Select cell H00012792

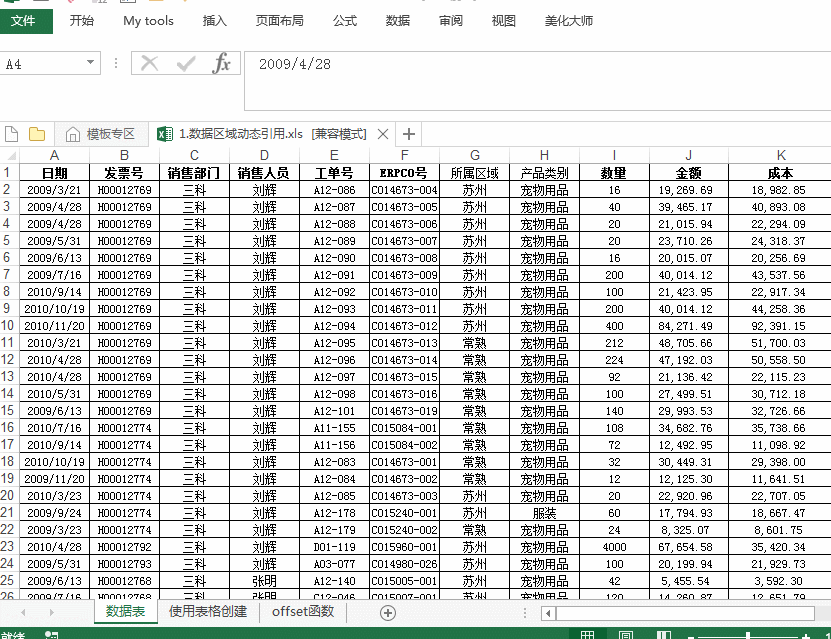click(x=125, y=547)
